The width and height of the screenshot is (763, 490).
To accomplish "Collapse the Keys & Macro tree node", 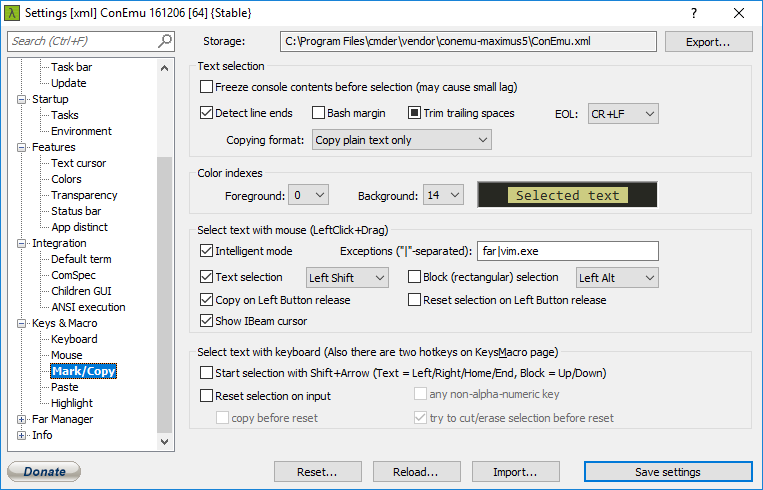I will point(21,324).
